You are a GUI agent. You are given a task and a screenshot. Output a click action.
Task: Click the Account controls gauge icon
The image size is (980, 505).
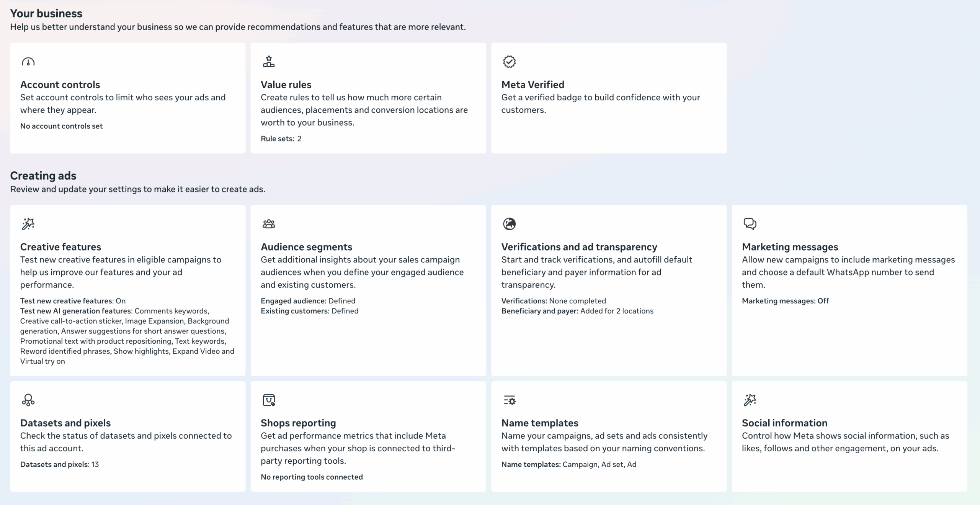tap(28, 62)
